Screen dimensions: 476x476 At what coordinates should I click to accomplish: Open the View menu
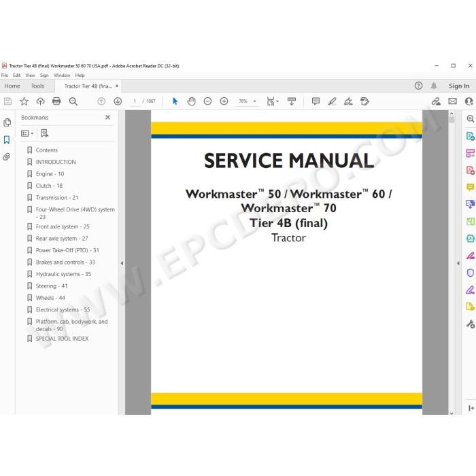30,75
